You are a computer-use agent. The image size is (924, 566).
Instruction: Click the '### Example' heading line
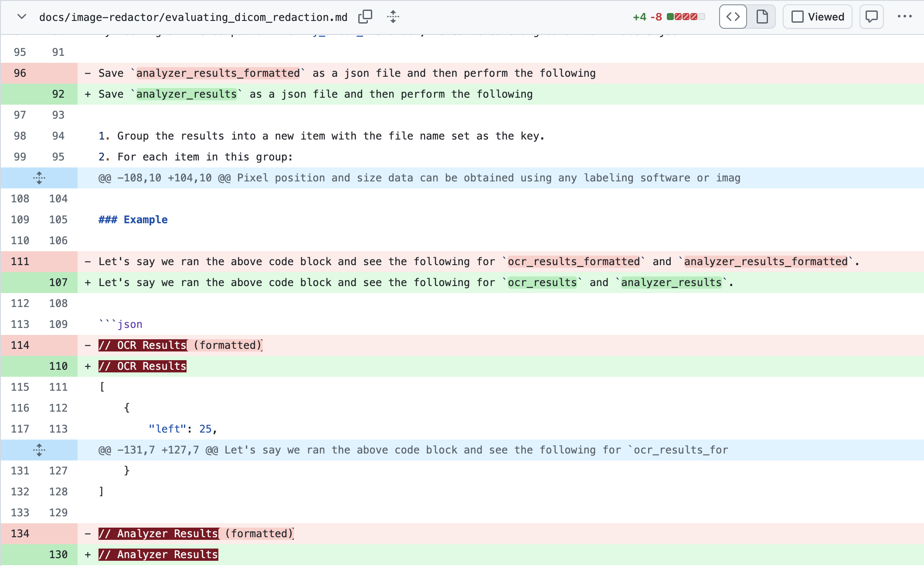[x=133, y=220]
